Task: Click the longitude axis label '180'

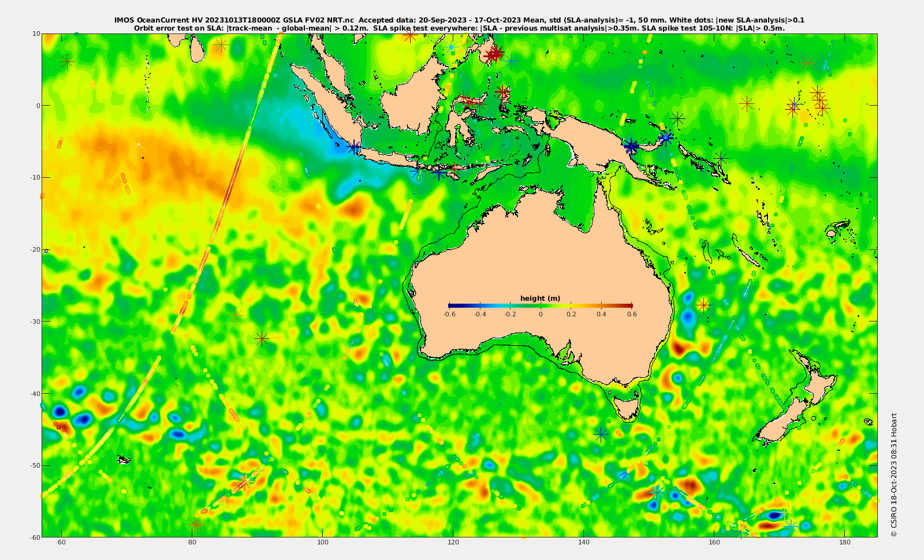Action: pyautogui.click(x=845, y=543)
